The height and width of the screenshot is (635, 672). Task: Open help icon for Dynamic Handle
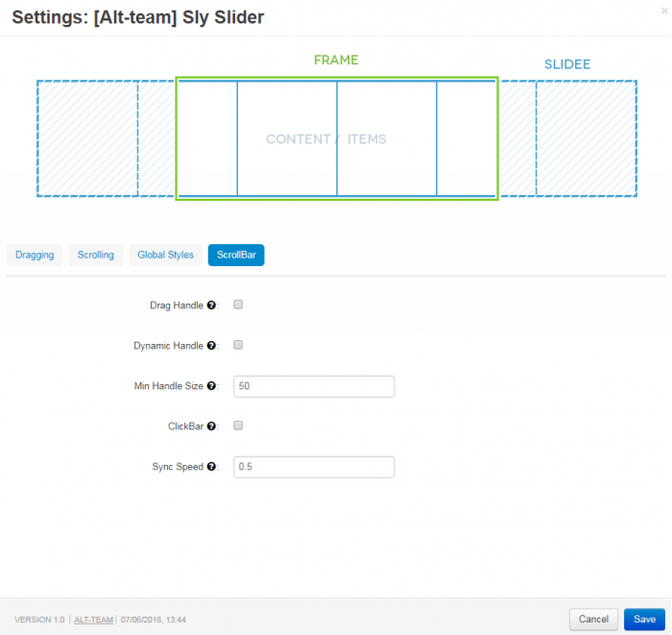click(x=211, y=346)
